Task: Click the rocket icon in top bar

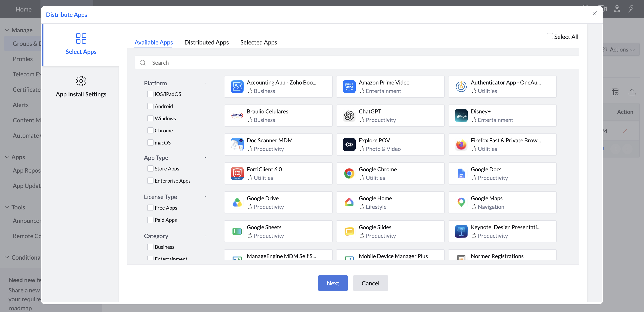Action: [x=617, y=9]
